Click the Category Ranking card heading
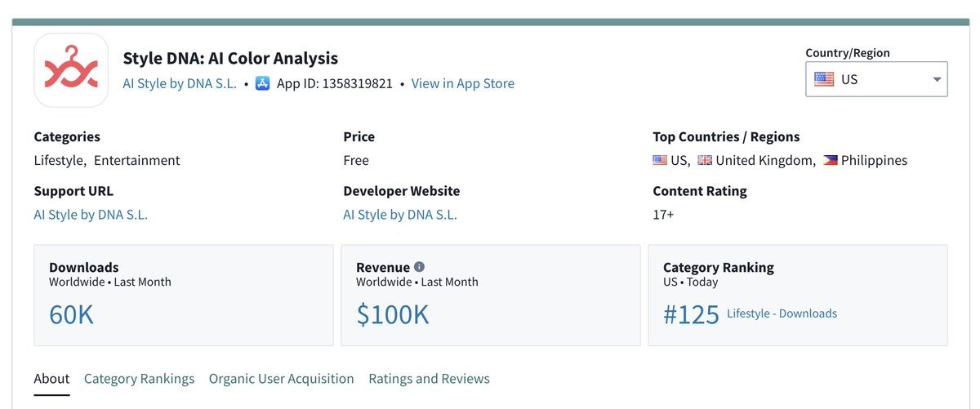Image resolution: width=980 pixels, height=409 pixels. coord(719,267)
